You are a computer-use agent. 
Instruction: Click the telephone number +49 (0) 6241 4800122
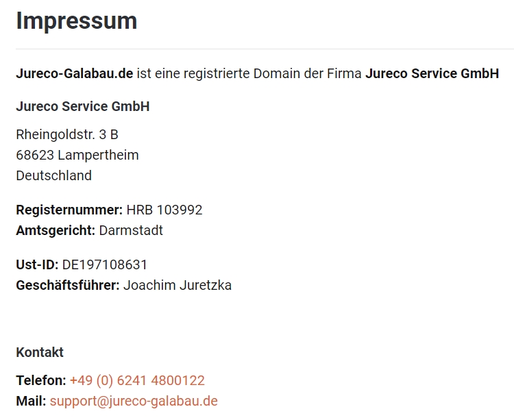[x=137, y=381]
